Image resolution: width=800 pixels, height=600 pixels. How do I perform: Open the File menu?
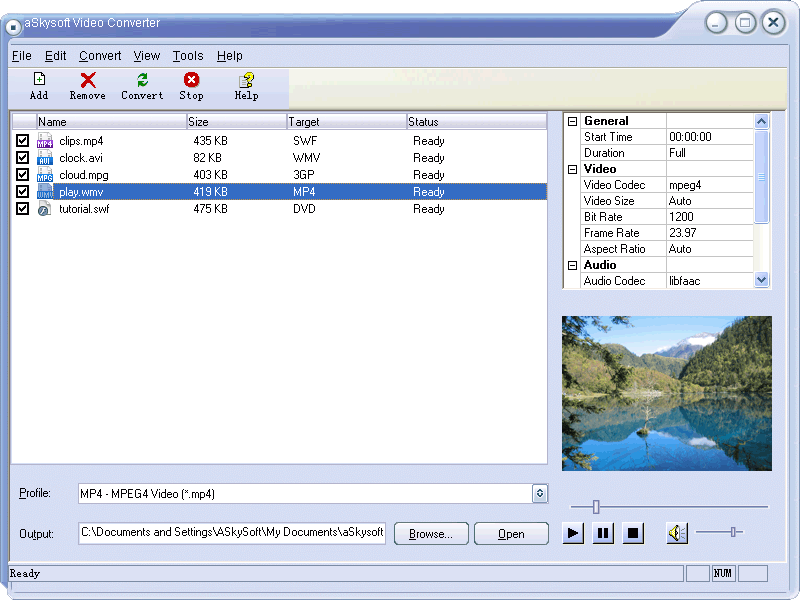tap(21, 56)
